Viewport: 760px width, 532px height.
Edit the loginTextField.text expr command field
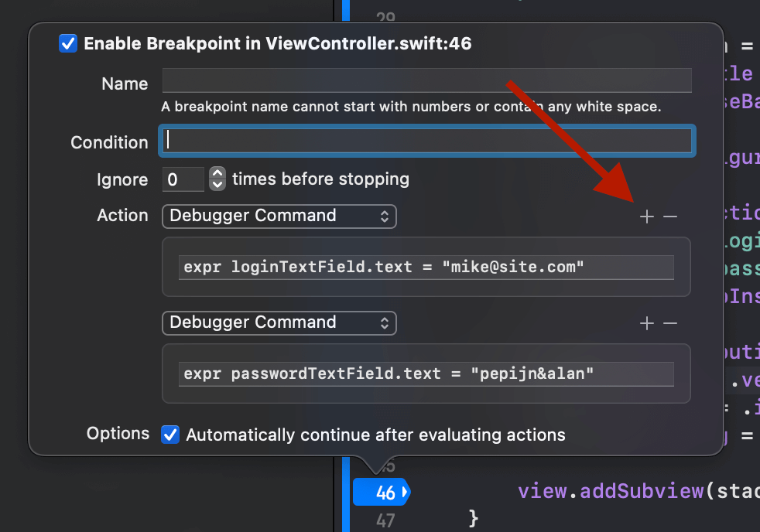426,268
